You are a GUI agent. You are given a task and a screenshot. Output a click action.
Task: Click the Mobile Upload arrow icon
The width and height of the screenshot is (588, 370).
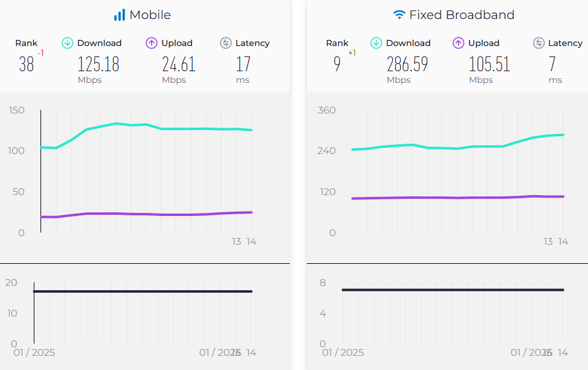point(152,43)
